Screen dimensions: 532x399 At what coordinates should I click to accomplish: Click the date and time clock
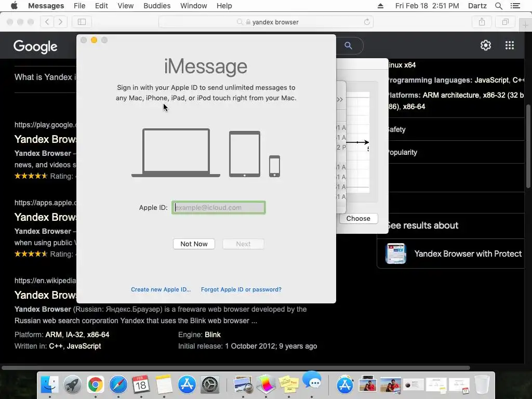coord(427,6)
